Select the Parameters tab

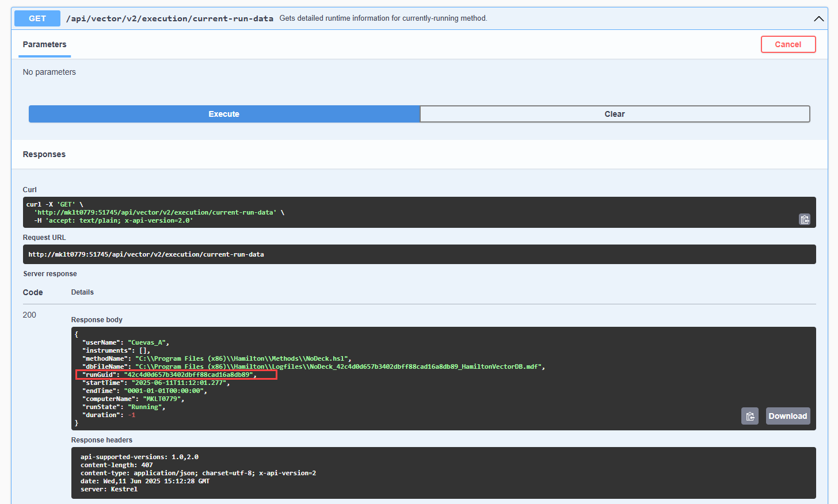point(44,44)
